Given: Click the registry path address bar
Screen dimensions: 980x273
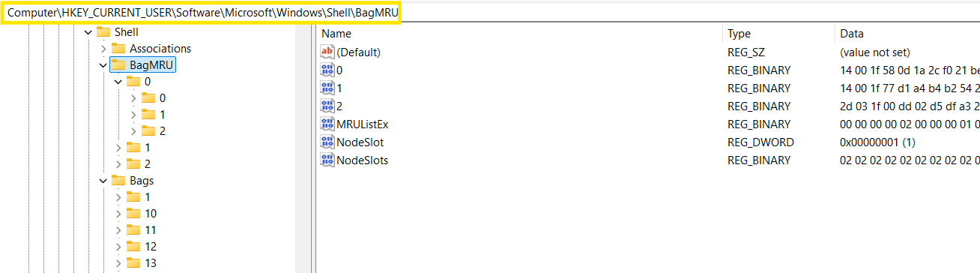Looking at the screenshot, I should pos(201,12).
